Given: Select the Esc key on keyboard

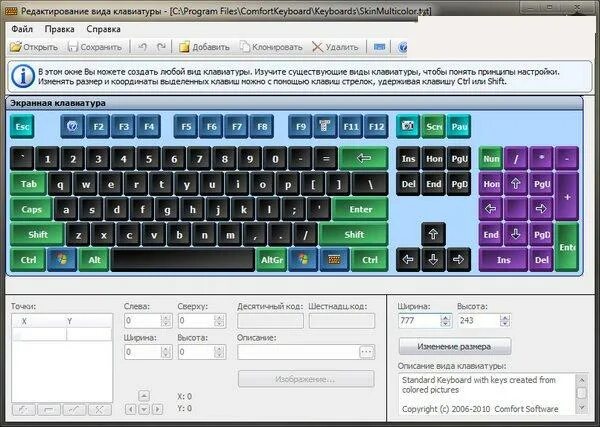Looking at the screenshot, I should click(22, 126).
